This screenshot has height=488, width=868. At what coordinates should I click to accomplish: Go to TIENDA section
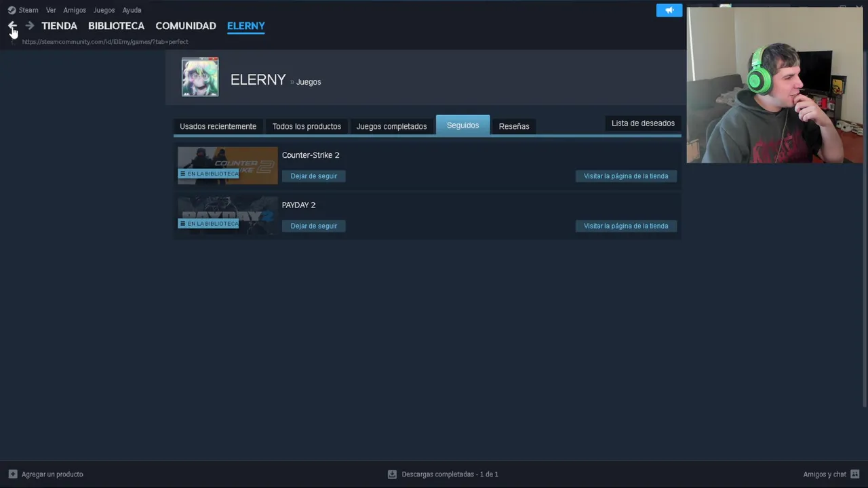(60, 26)
